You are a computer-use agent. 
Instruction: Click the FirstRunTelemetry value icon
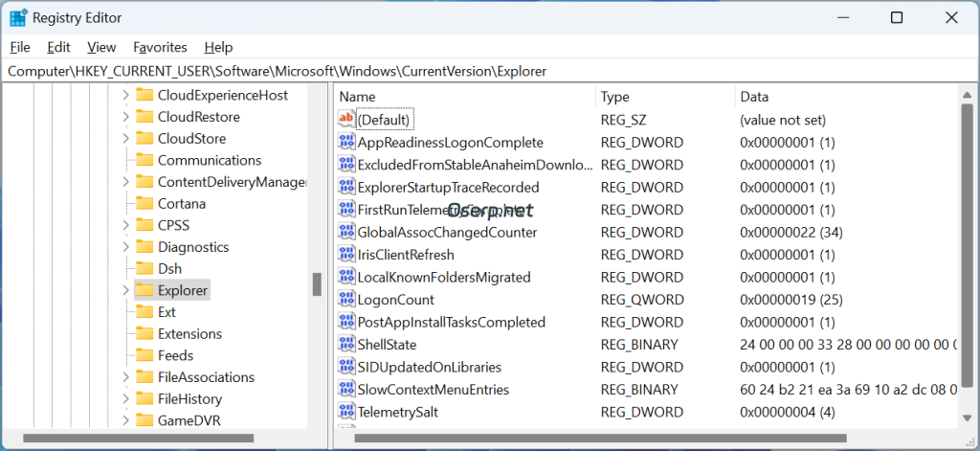[x=345, y=210]
